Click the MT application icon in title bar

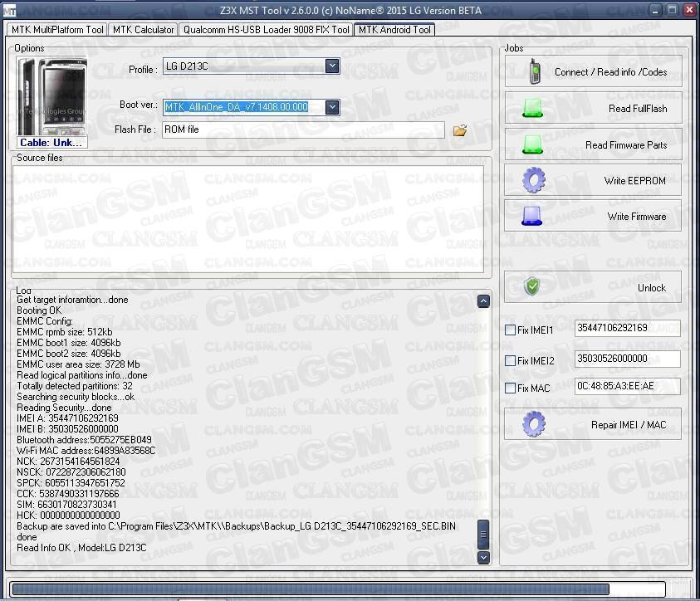[9, 11]
